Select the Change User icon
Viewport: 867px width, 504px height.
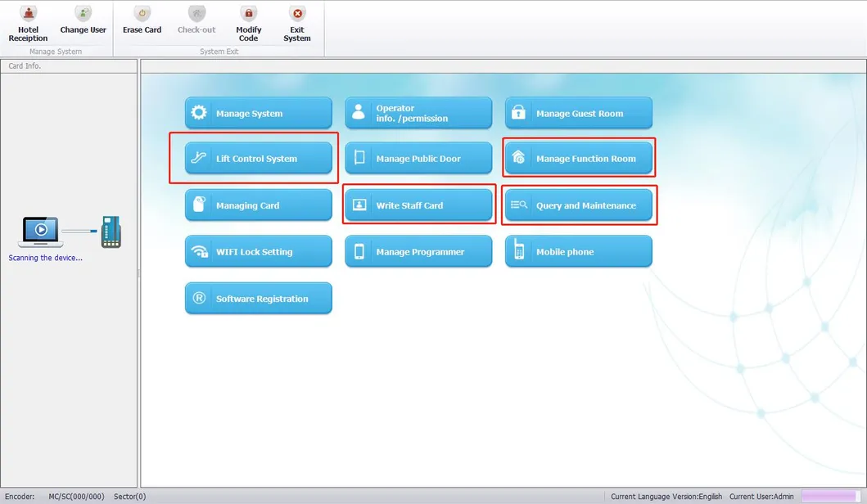coord(84,15)
